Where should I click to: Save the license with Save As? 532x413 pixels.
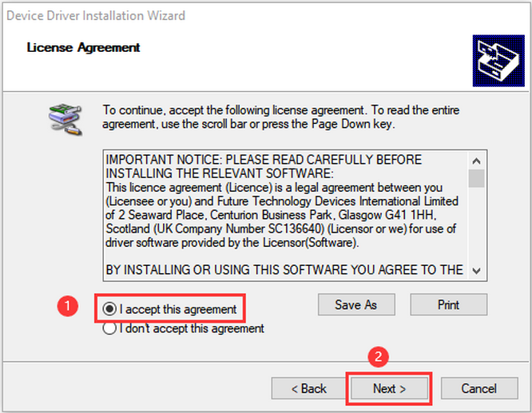(356, 304)
